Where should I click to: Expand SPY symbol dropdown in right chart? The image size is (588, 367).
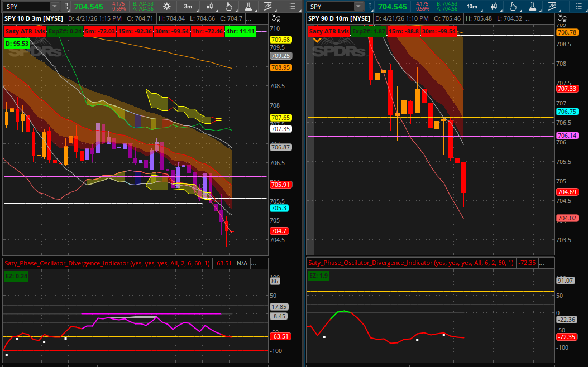tap(358, 6)
